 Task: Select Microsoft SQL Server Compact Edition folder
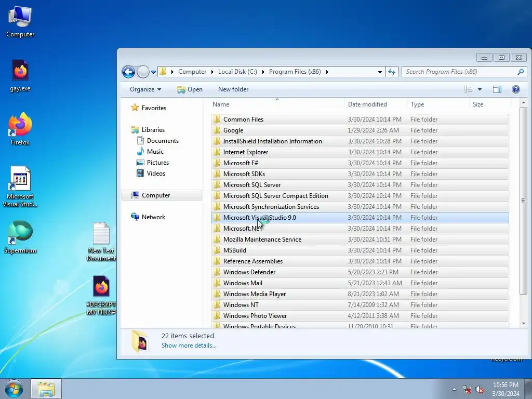tap(360, 196)
